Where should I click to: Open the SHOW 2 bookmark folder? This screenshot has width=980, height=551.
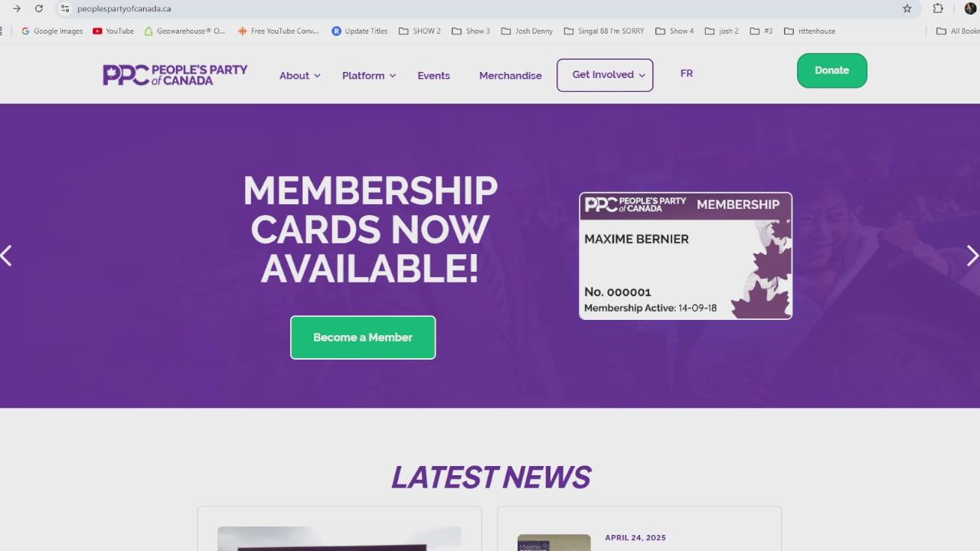pyautogui.click(x=420, y=31)
